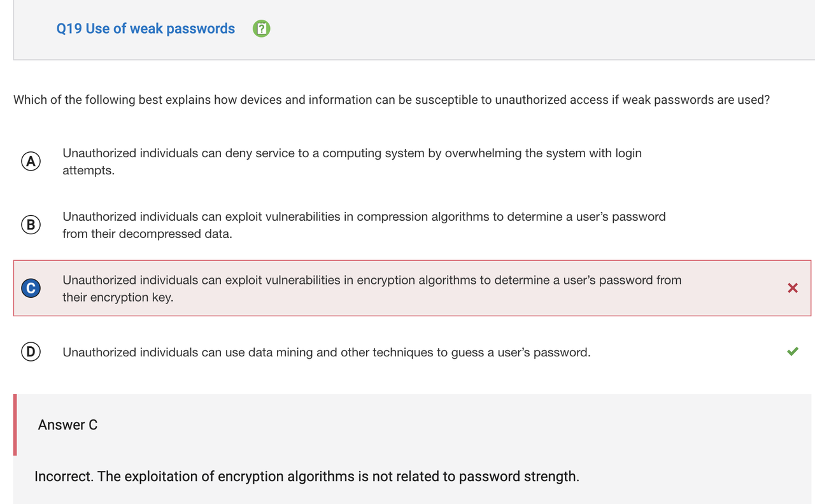Image resolution: width=815 pixels, height=504 pixels.
Task: Select radio option B
Action: coord(31,225)
